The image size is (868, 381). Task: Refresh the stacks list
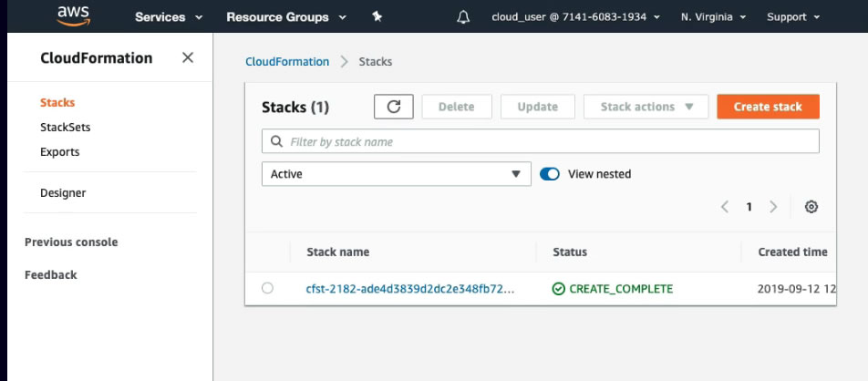[394, 107]
